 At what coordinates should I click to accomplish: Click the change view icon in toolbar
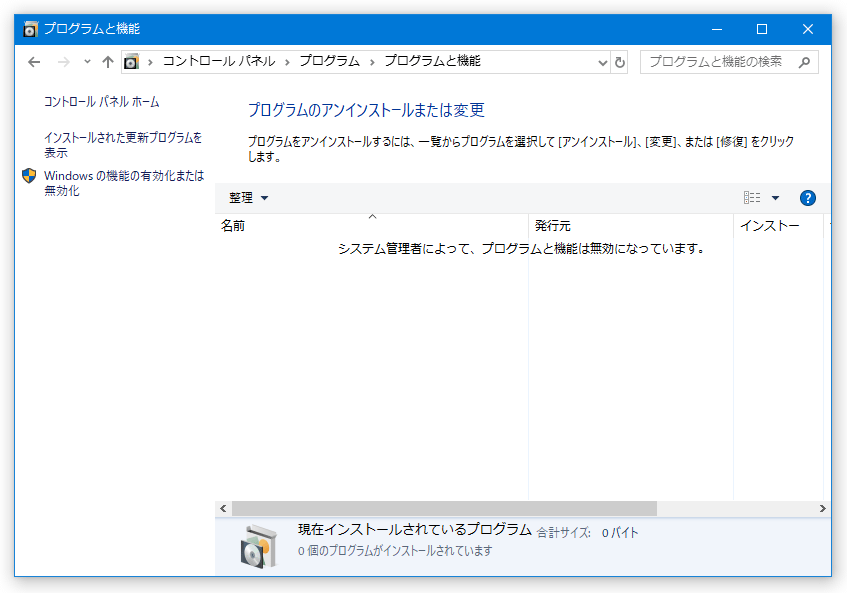752,198
